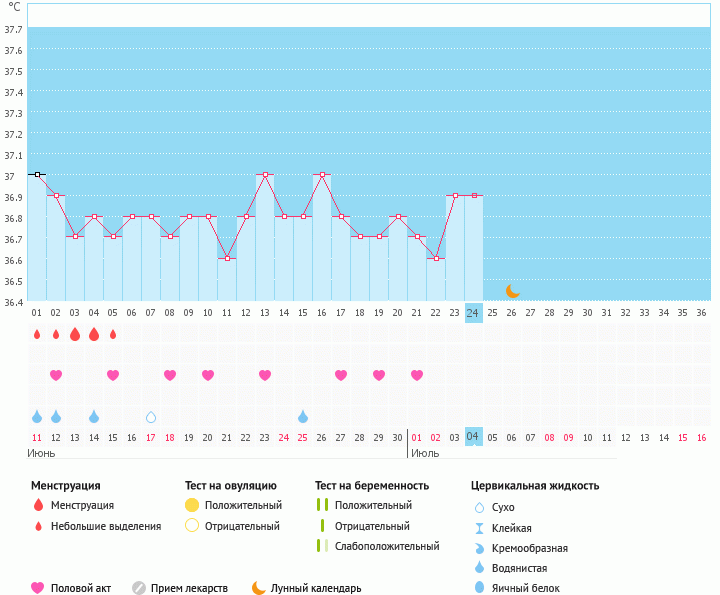Viewport: 720px width, 595px height.
Task: Click the green positive pregnancy test legend icon
Action: click(x=322, y=505)
